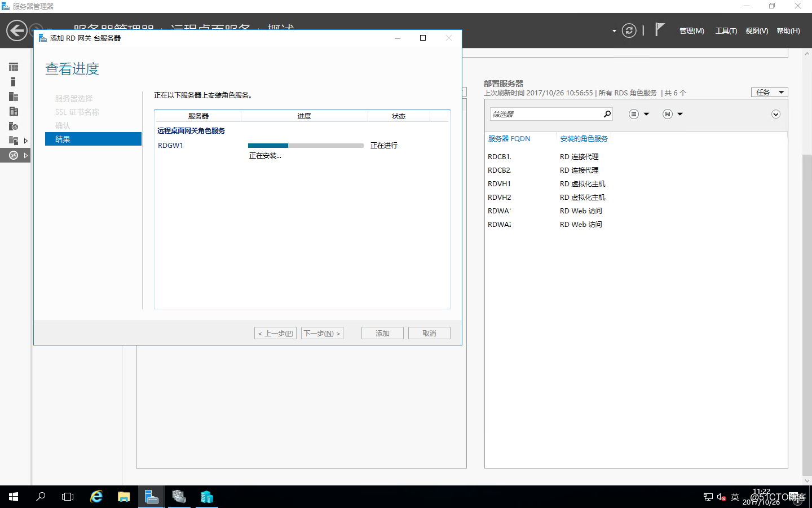The image size is (812, 508).
Task: Open the saved query icon
Action: pos(668,114)
